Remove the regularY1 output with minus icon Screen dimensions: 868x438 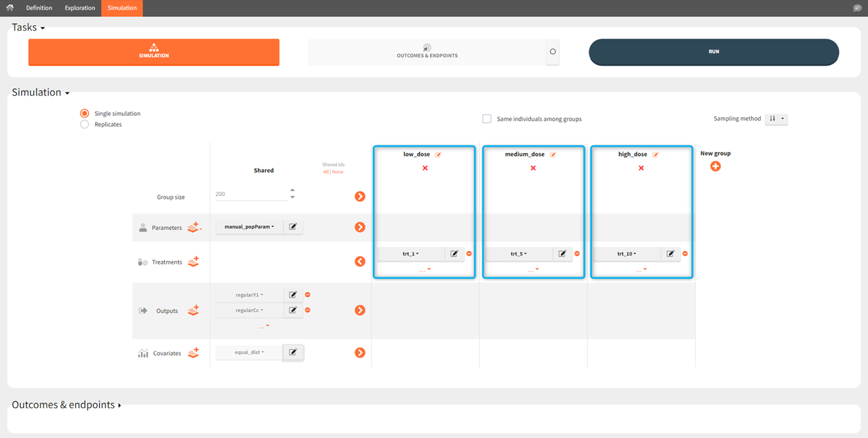pyautogui.click(x=307, y=295)
